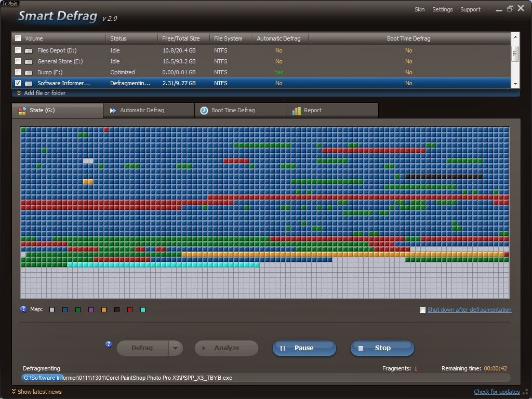Screen dimensions: 532x399
Task: Click the Boot Time Defrag clock icon
Action: pos(204,111)
